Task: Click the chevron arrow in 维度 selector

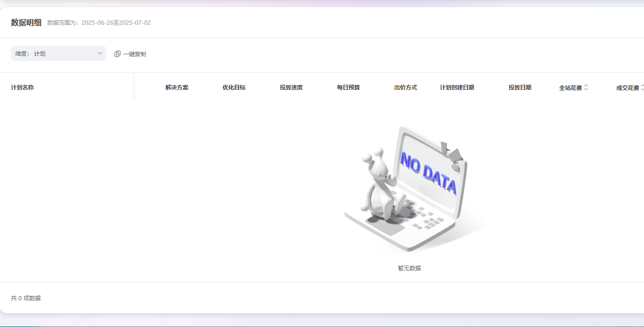Action: point(100,53)
